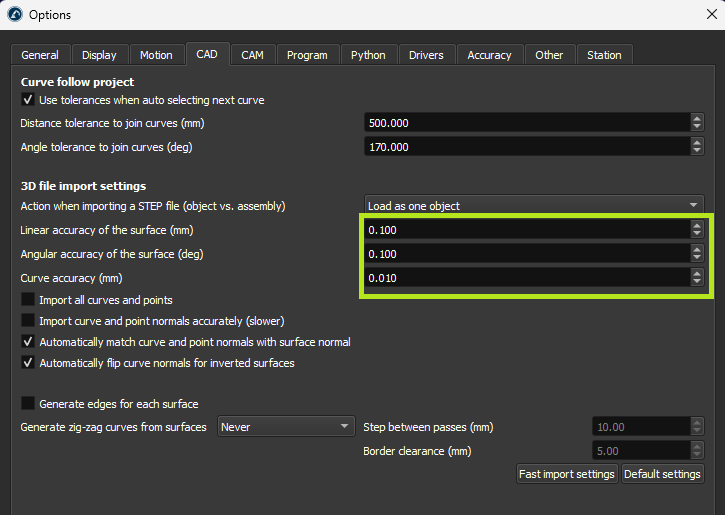This screenshot has width=725, height=515.
Task: Click the Curve accuracy (mm) label
Action: (71, 278)
